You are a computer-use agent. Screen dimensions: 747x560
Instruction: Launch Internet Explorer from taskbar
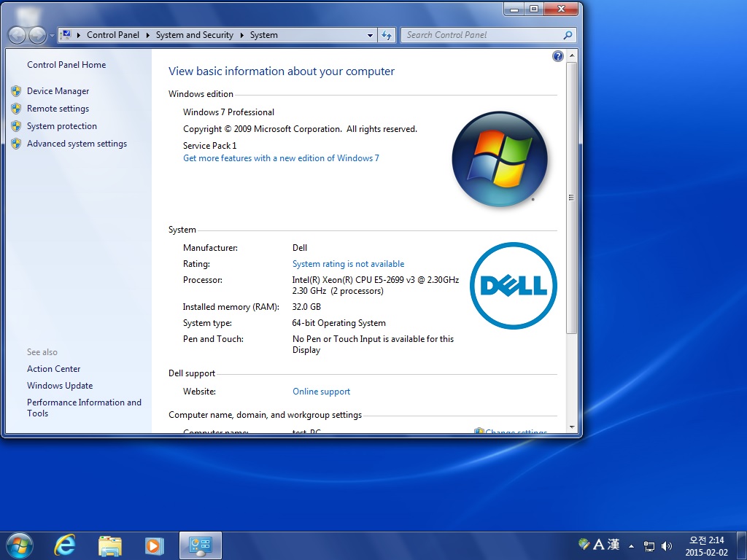click(65, 545)
